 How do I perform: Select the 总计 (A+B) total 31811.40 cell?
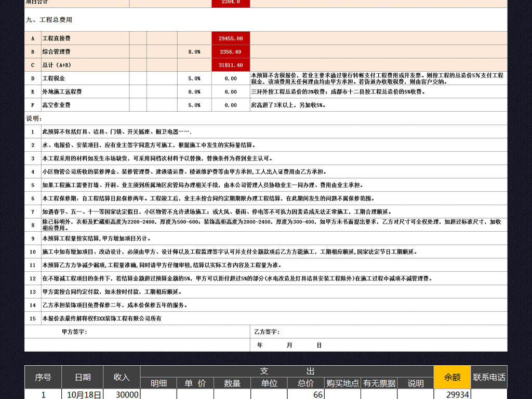tap(231, 65)
